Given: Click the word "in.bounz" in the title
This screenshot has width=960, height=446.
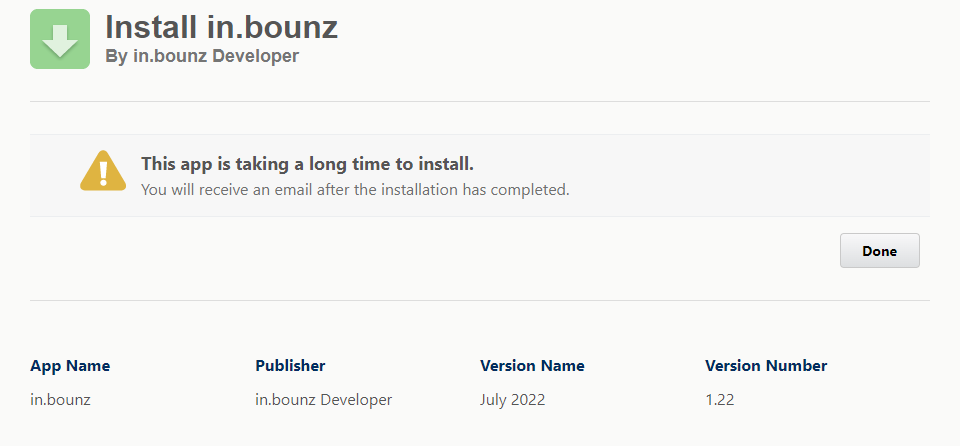Looking at the screenshot, I should [x=272, y=28].
